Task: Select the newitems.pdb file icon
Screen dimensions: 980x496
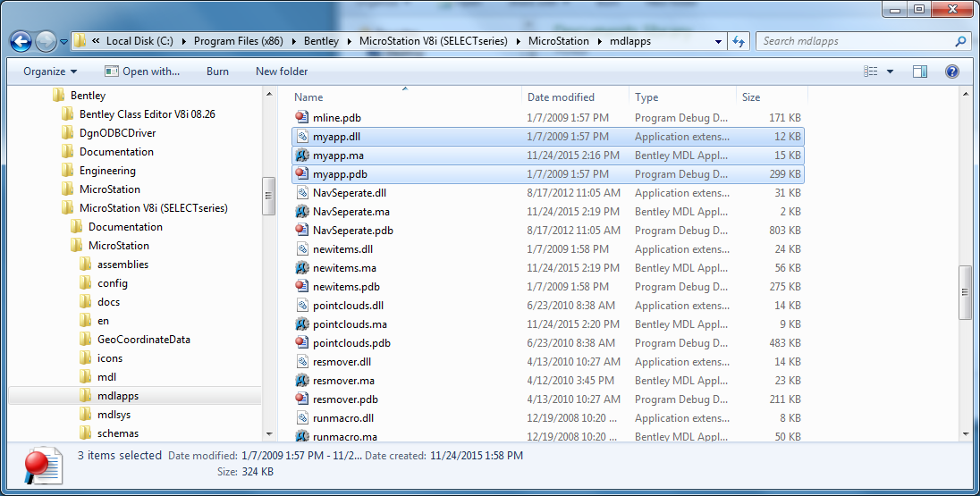Action: click(x=302, y=286)
